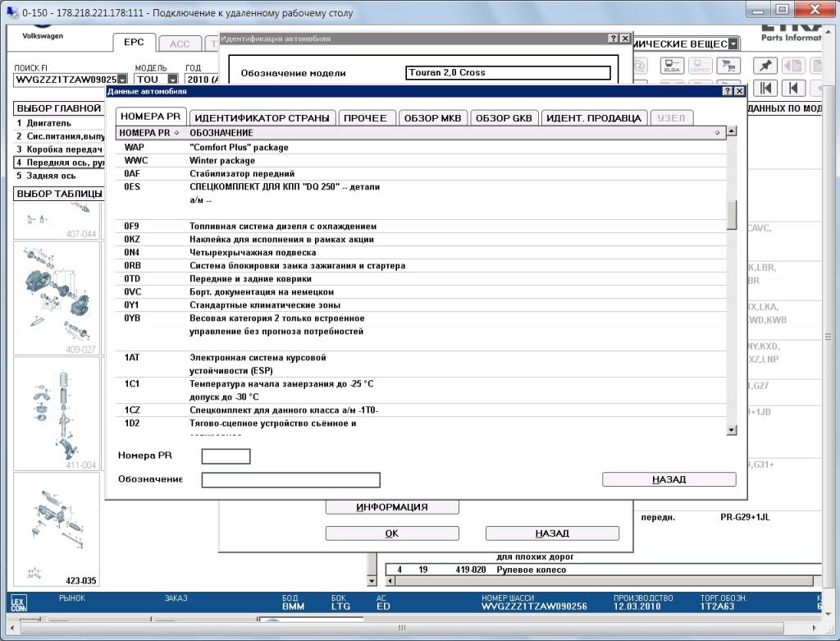
Task: Open the ХИМИЧЕСКИЕ ВЕЩЕСТВА dropdown arrow
Action: pyautogui.click(x=733, y=44)
